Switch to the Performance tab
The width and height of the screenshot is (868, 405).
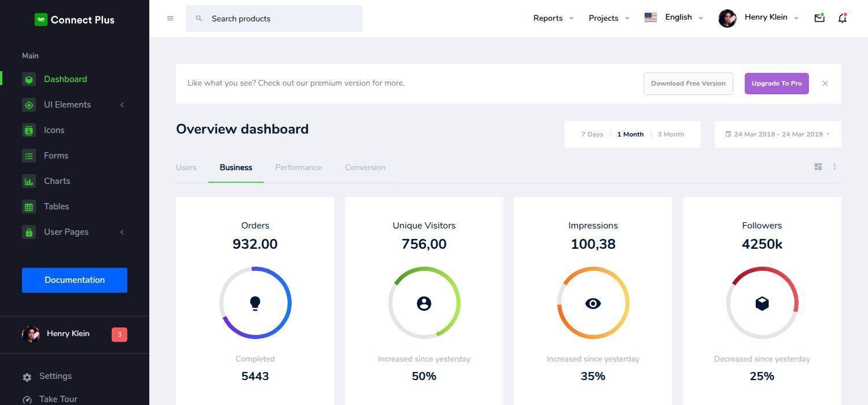click(x=299, y=167)
